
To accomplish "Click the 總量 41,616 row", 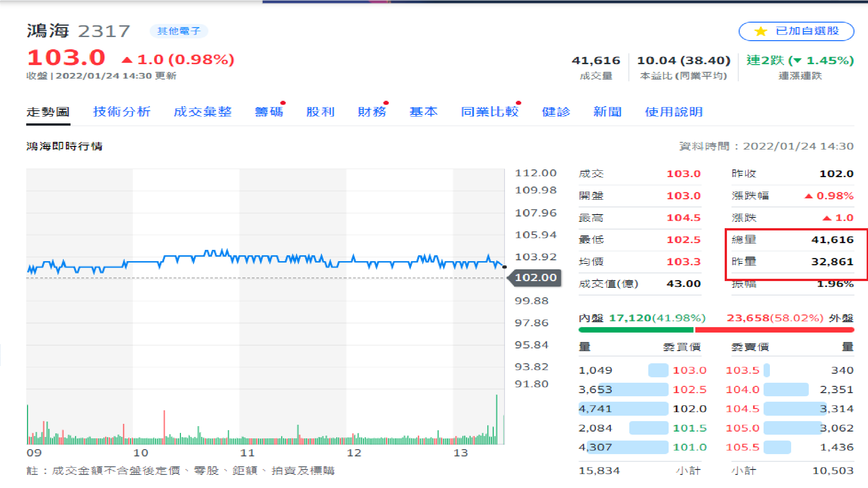I will (793, 239).
